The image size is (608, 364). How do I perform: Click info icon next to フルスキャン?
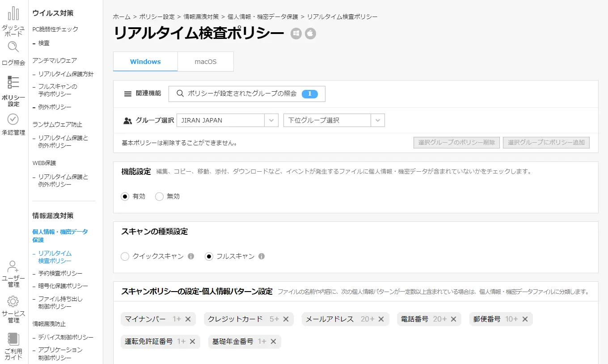point(262,256)
